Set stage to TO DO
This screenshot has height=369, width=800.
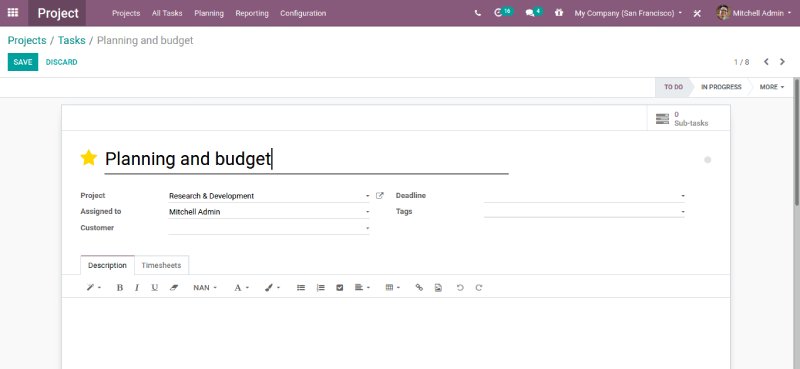point(673,87)
